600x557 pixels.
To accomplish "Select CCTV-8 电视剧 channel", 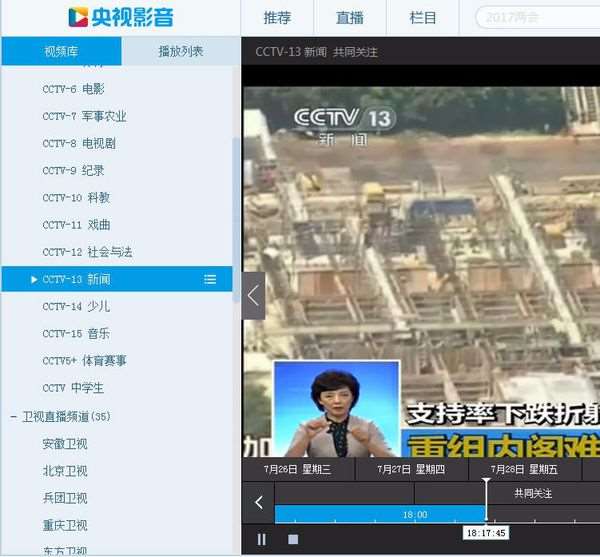I will [x=79, y=143].
